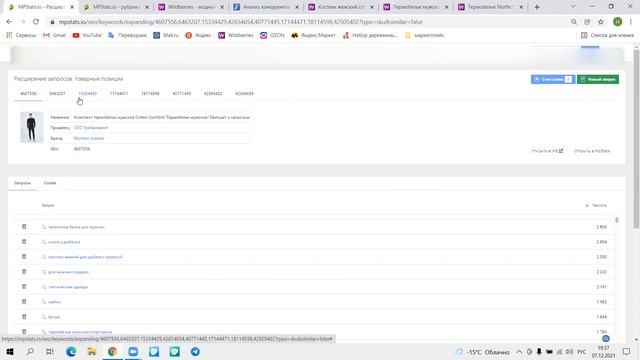The width and height of the screenshot is (640, 360).
Task: Switch to SKU tab 42505402
Action: point(213,93)
